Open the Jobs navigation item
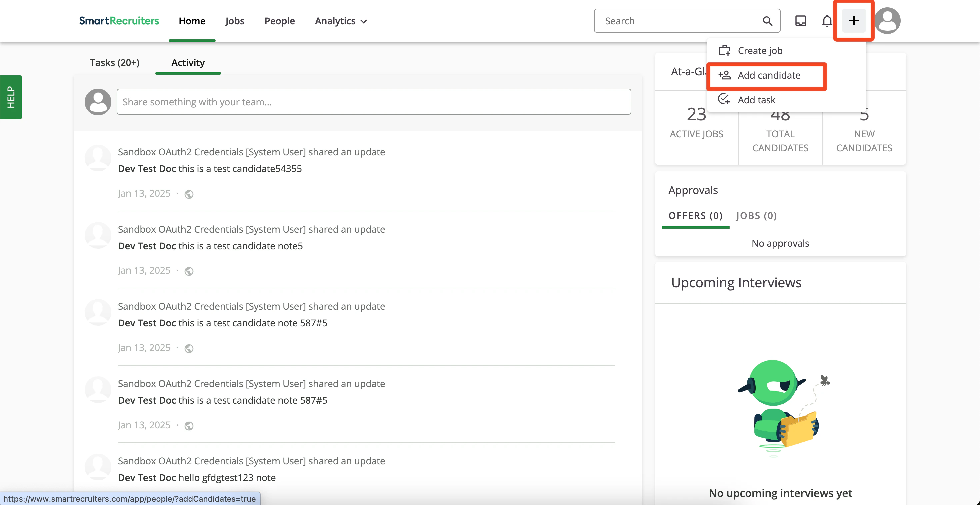 (x=234, y=21)
